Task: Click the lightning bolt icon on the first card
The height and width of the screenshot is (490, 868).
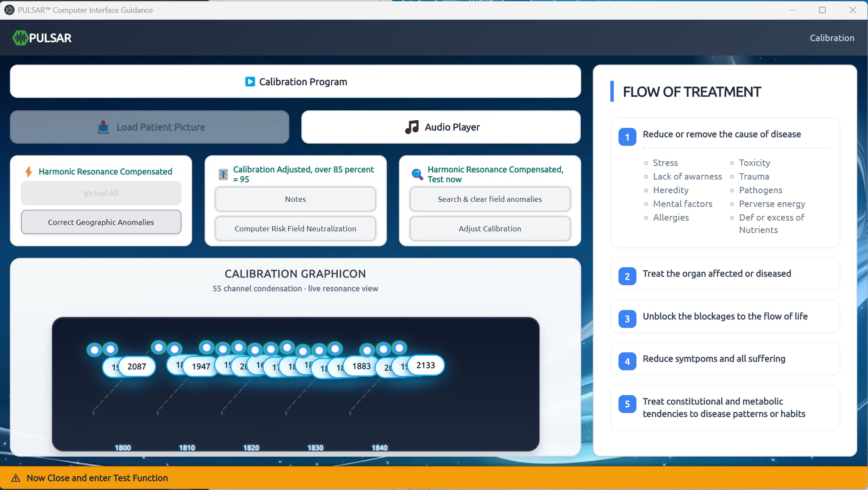Action: (29, 171)
